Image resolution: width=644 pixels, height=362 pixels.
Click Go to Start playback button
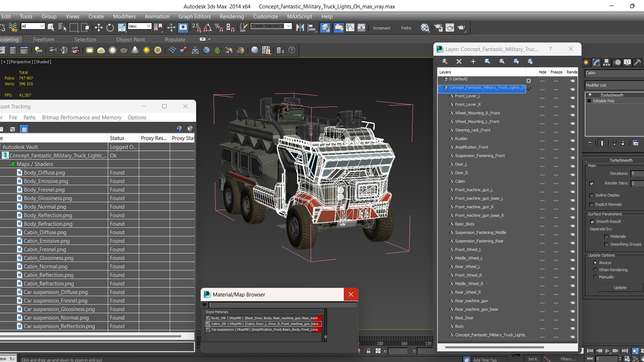pos(590,351)
